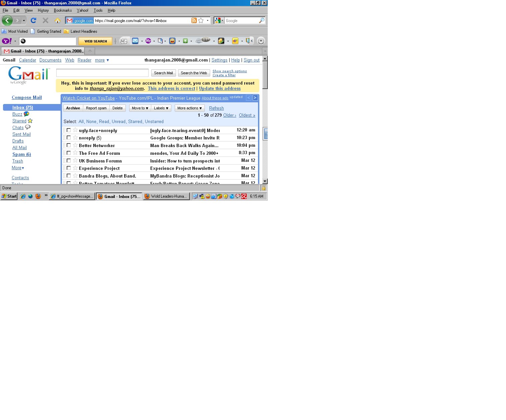506x420 pixels.
Task: Expand the top navigation 'more' menu
Action: tap(102, 60)
